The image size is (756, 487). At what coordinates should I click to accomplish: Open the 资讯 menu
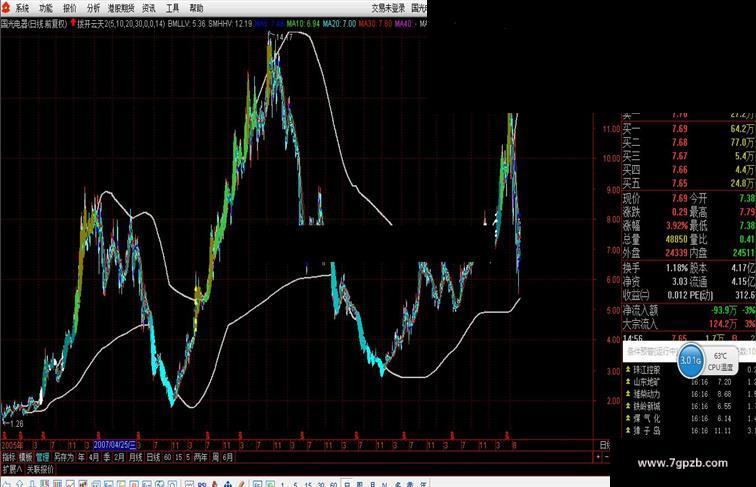click(149, 8)
